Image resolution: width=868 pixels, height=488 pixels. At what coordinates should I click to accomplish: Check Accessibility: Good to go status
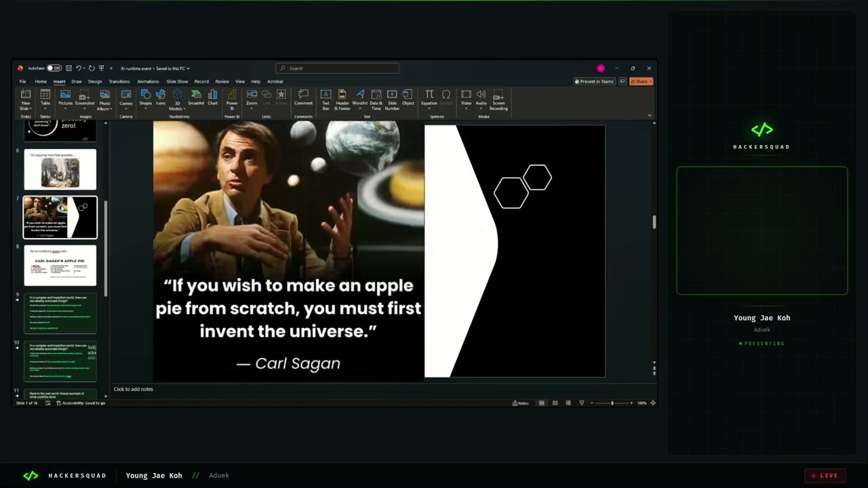[x=81, y=403]
